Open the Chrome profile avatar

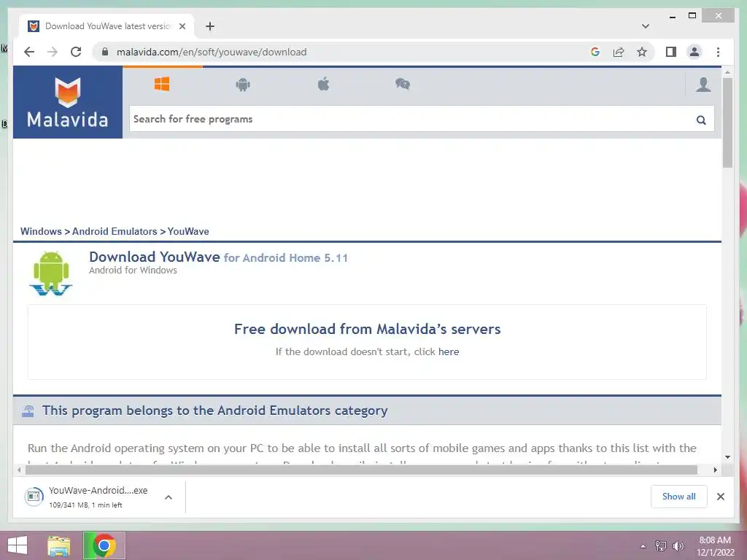(694, 52)
